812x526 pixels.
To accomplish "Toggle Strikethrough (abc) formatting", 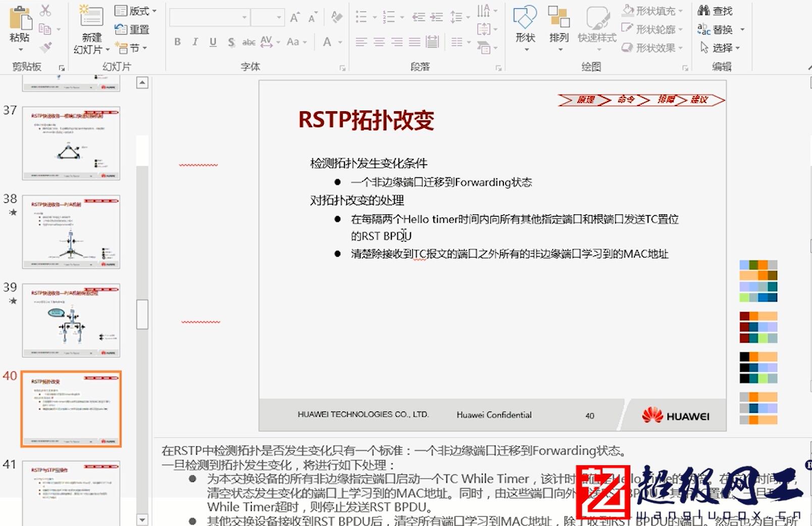I will [248, 42].
